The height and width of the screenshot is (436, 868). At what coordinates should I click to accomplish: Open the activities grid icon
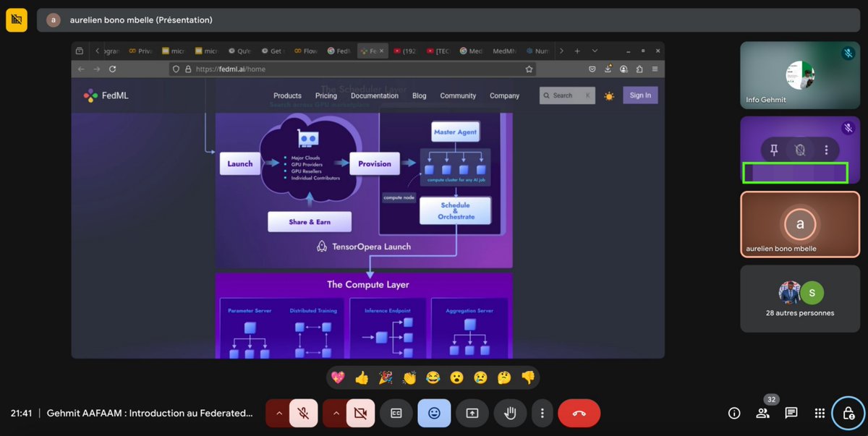pos(820,414)
